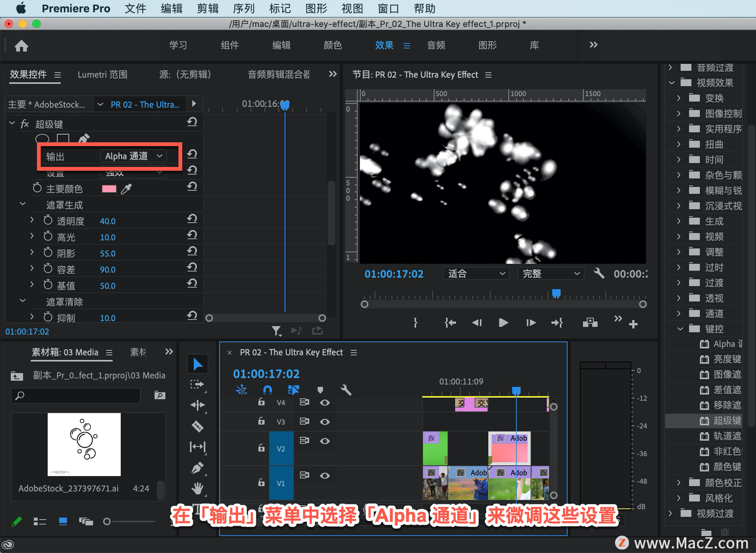The image size is (756, 553).
Task: Switch to the Lumetri 范围 tab
Action: 102,74
